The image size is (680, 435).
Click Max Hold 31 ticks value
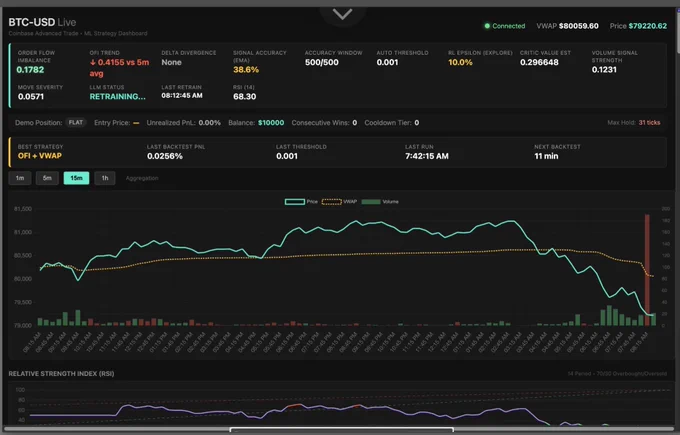[x=649, y=123]
